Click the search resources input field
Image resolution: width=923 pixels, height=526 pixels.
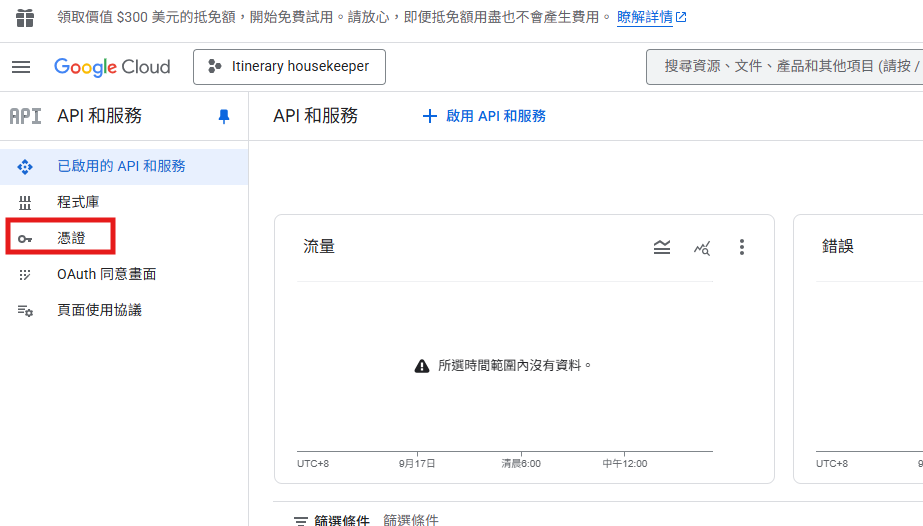click(785, 67)
